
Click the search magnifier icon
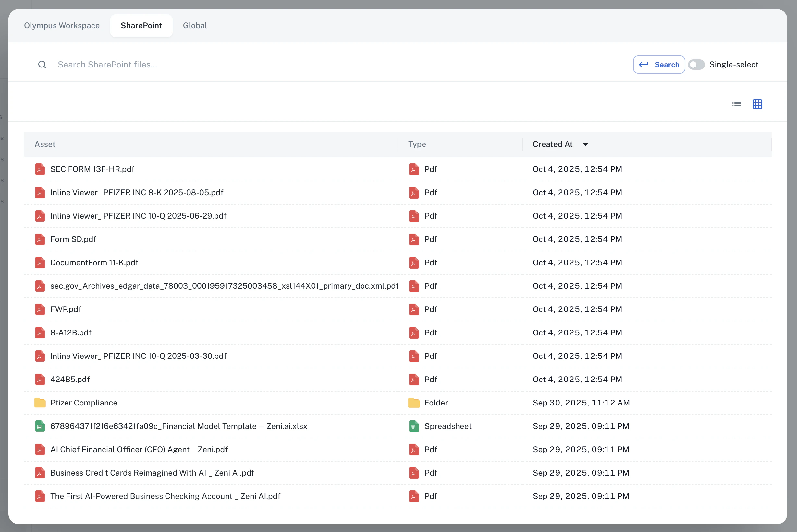pos(42,65)
